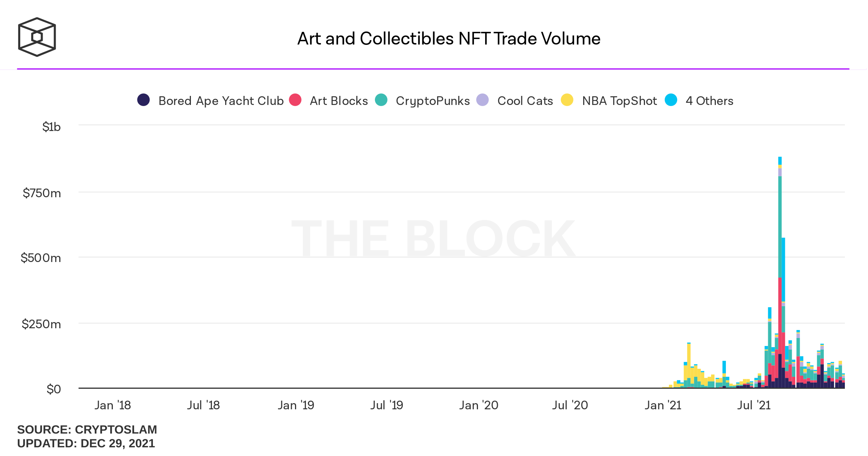Click the SOURCE: CRYPTOSLAM text

[87, 430]
